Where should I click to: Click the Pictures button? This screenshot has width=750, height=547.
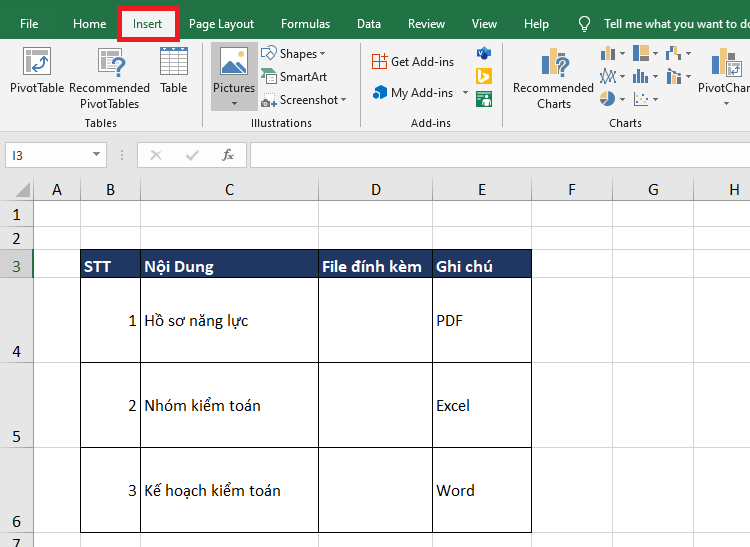233,75
